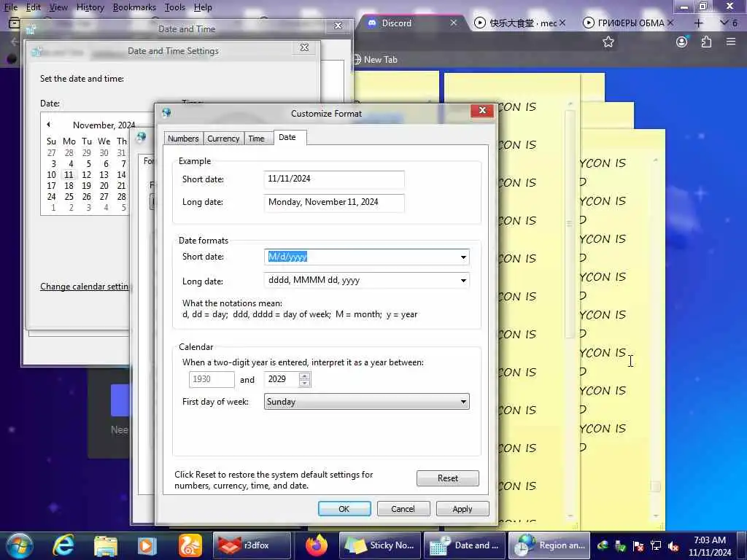Click the November, 2024 calendar header

104,125
